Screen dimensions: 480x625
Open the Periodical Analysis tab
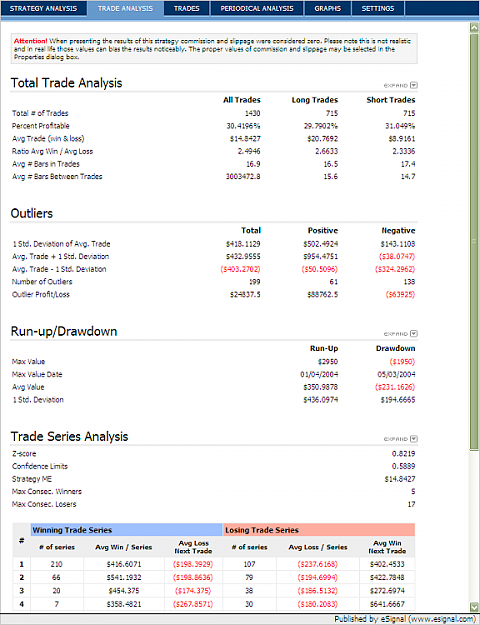pos(257,8)
